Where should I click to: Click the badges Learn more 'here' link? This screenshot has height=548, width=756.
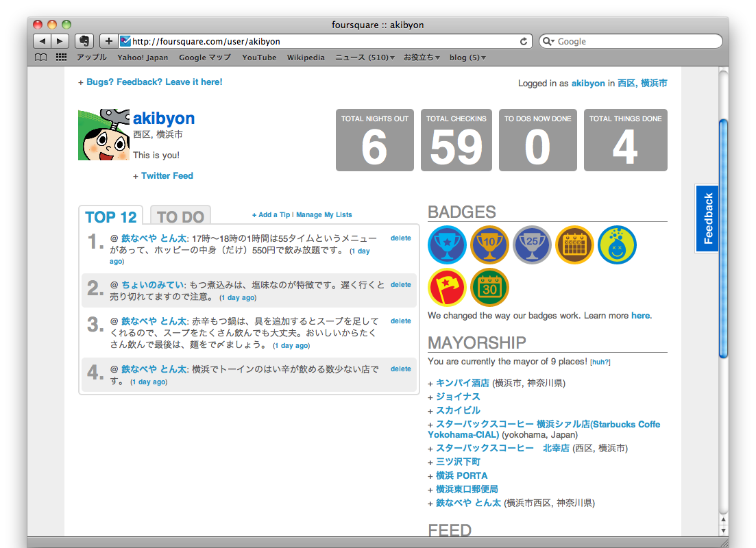pyautogui.click(x=640, y=316)
